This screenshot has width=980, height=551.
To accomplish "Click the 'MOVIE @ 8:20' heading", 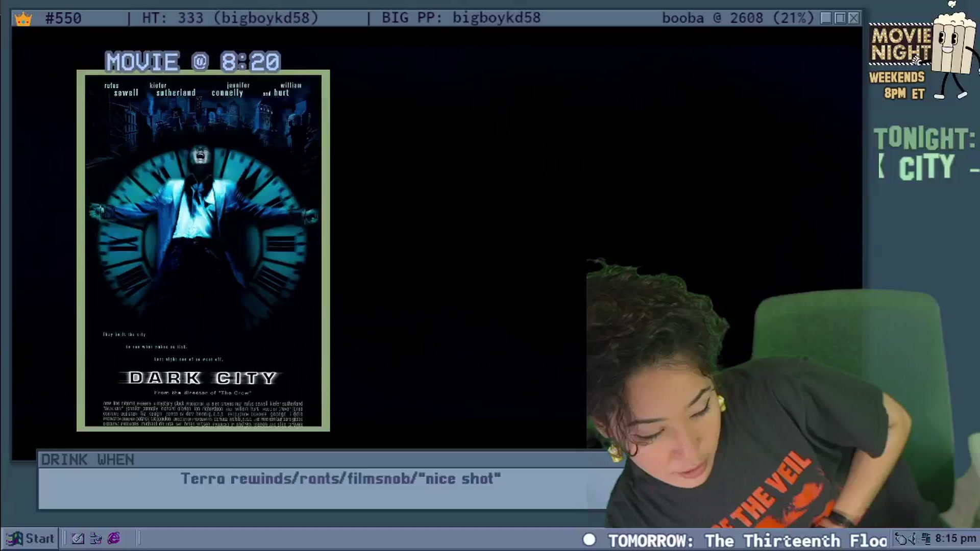I will click(193, 62).
